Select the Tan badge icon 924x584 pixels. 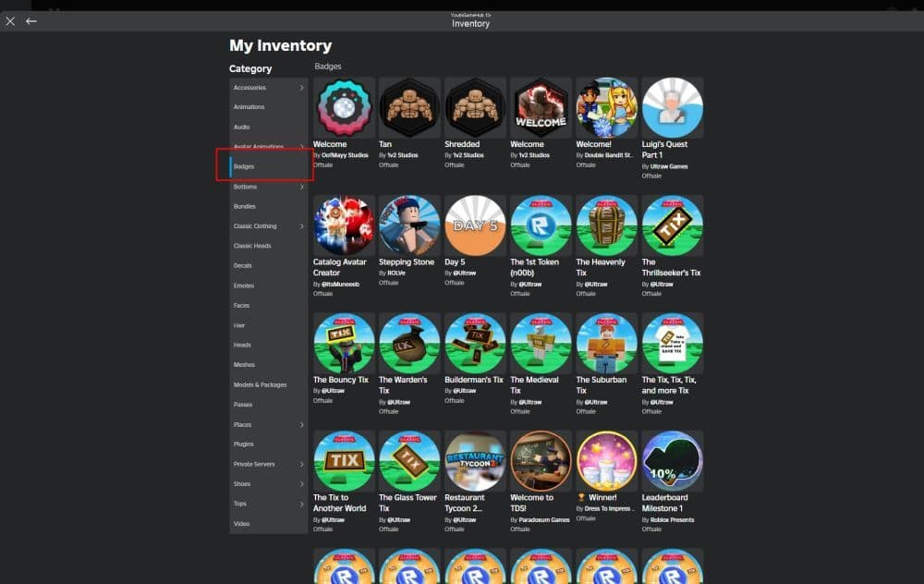point(408,106)
